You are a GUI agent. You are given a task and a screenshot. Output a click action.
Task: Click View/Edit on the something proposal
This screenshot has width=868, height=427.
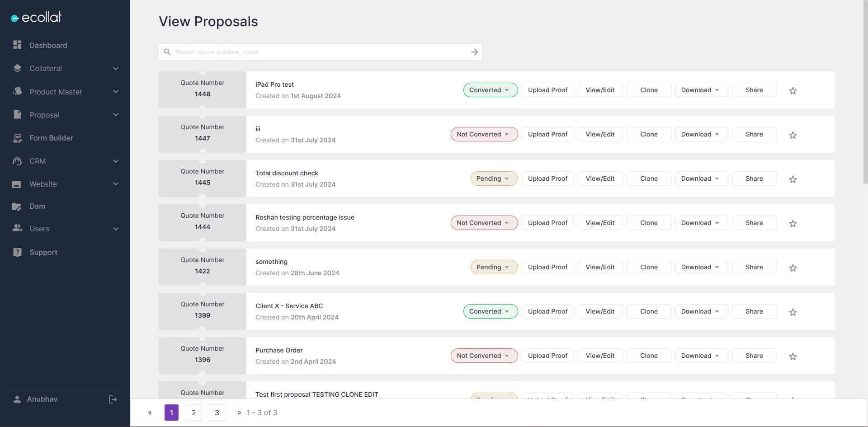599,267
